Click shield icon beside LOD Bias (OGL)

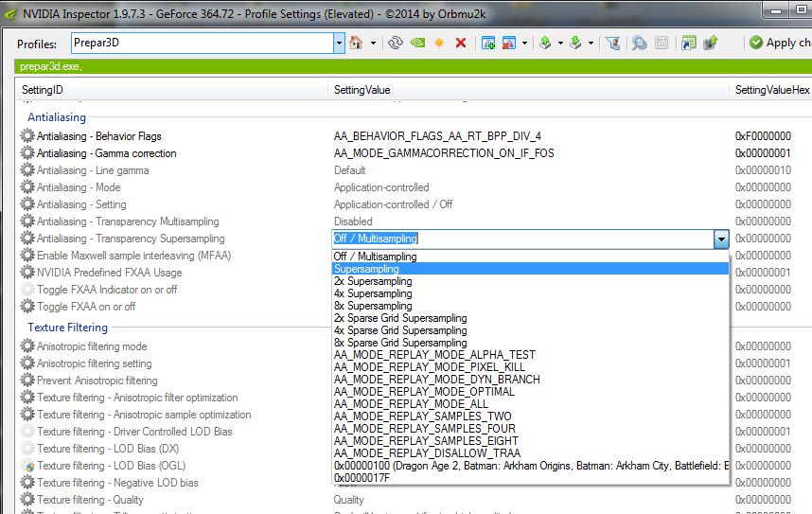click(28, 466)
